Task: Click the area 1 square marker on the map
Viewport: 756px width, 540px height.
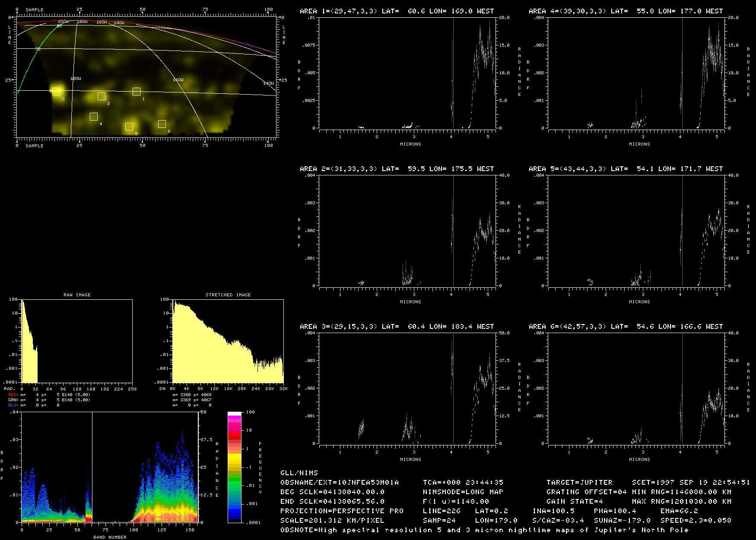Action: 137,91
